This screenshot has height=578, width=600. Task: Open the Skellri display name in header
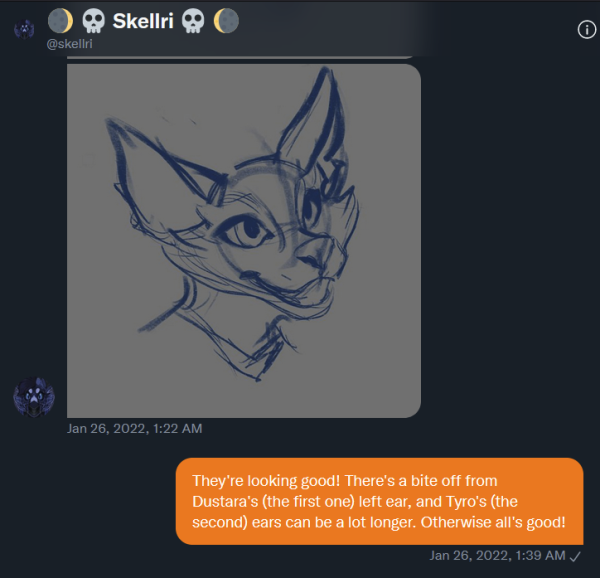pyautogui.click(x=143, y=21)
